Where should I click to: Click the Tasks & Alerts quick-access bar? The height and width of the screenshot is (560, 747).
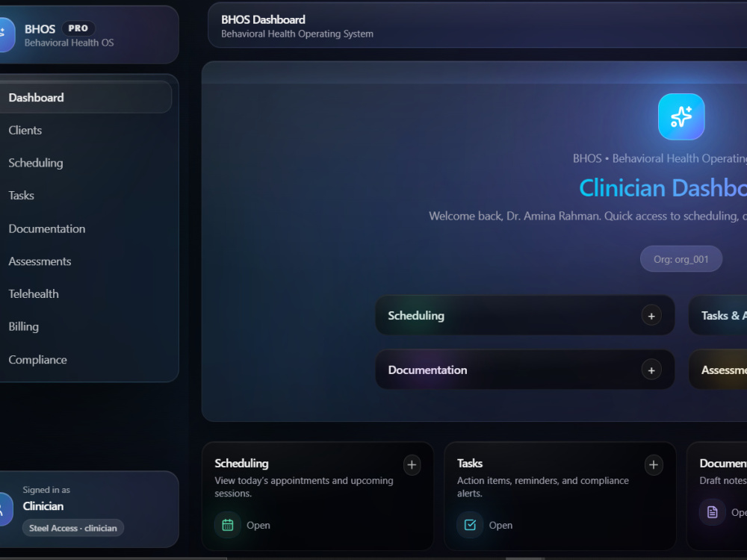(x=717, y=316)
